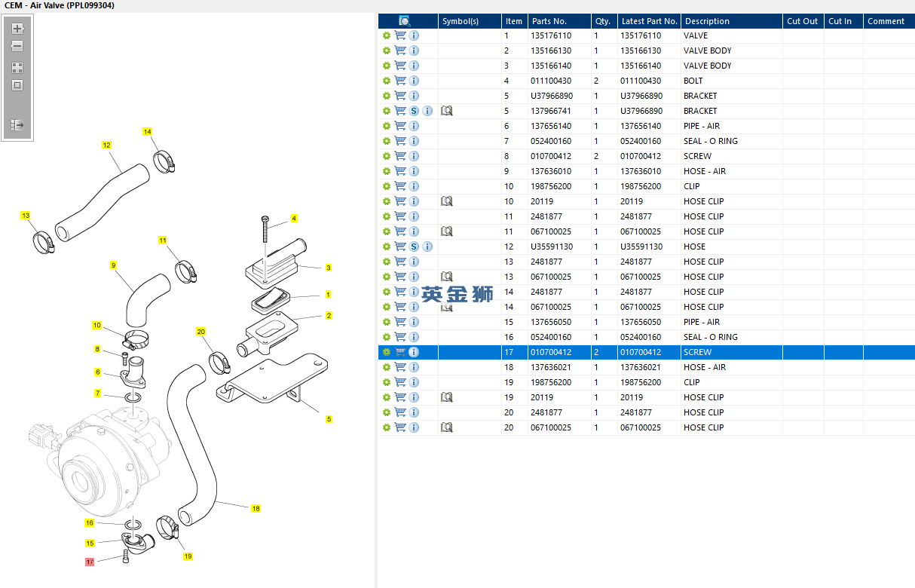Add HOSE - AIR 137636021 to cart
This screenshot has height=588, width=915.
click(x=400, y=367)
